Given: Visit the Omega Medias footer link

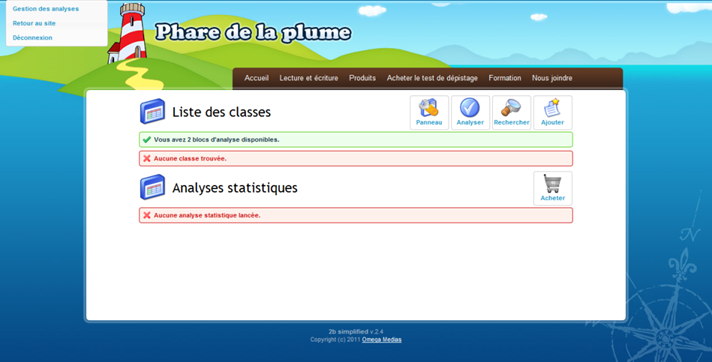Looking at the screenshot, I should coord(381,340).
